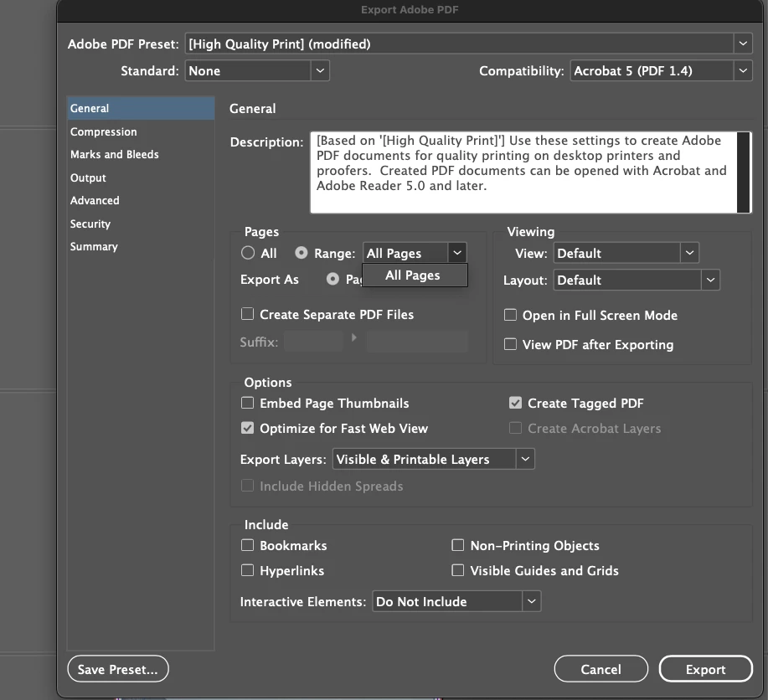Toggle the Create Acrobat Layers checkbox
768x700 pixels.
click(x=515, y=428)
